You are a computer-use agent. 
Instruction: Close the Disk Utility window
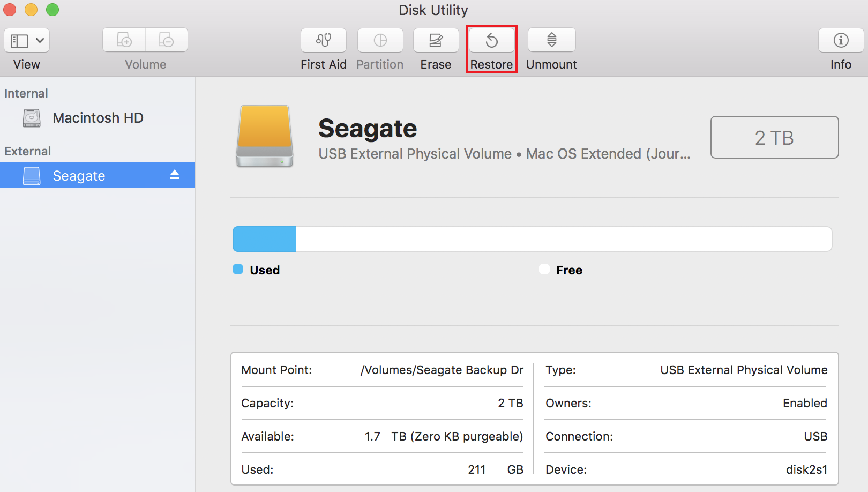10,10
